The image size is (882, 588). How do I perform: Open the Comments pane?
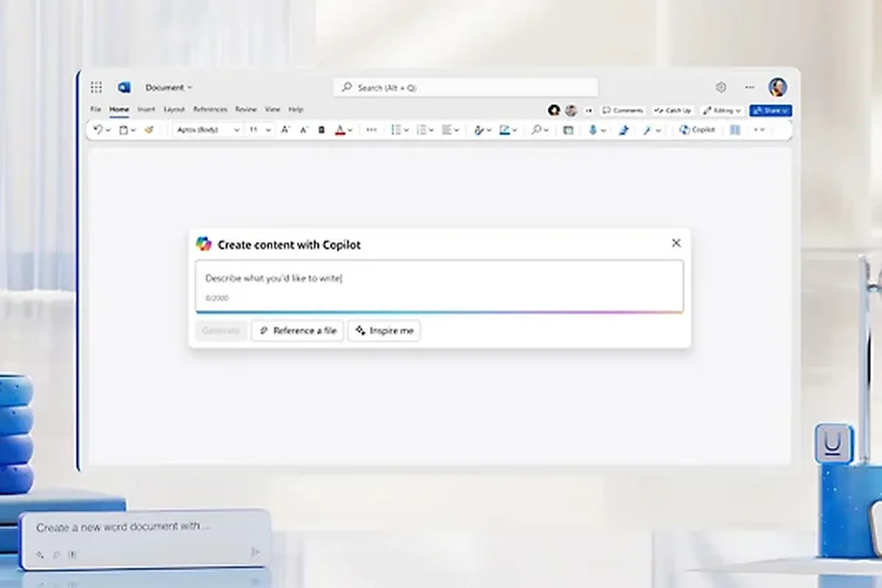coord(623,110)
